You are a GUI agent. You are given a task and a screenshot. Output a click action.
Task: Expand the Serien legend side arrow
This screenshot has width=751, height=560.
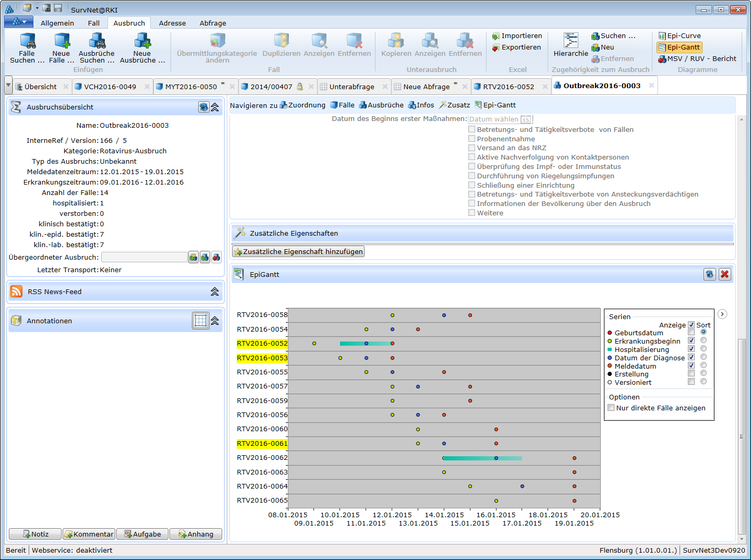[722, 314]
